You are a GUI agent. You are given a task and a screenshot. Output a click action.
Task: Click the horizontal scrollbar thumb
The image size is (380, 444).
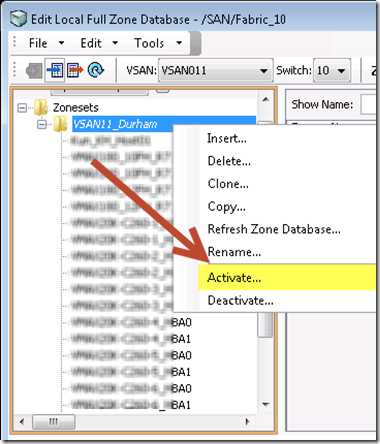click(54, 422)
